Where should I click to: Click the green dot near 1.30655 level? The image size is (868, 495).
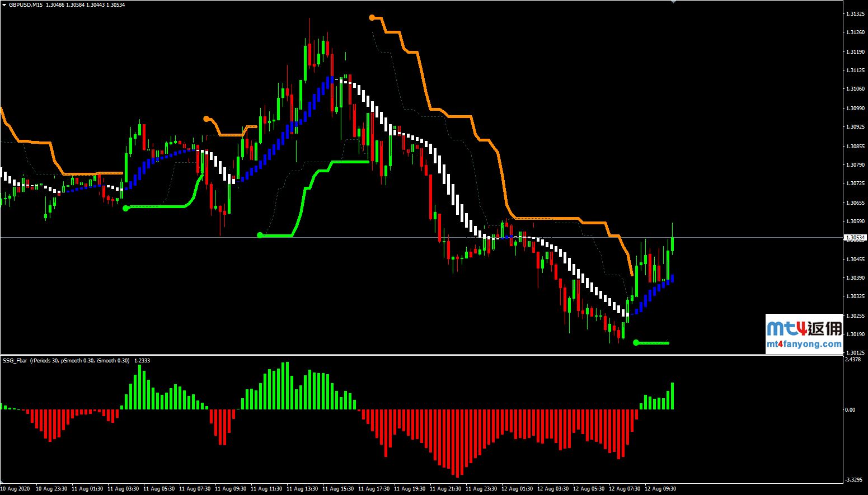[x=125, y=208]
